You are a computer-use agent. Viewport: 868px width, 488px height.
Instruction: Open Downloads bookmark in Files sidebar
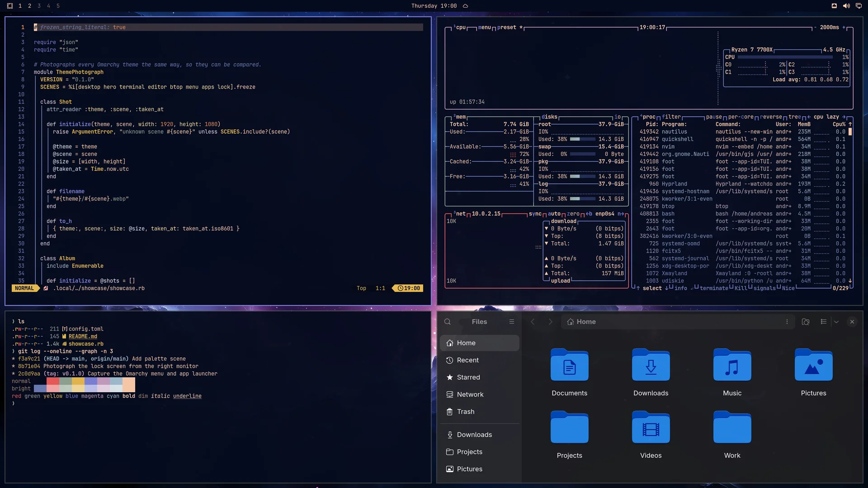point(479,435)
